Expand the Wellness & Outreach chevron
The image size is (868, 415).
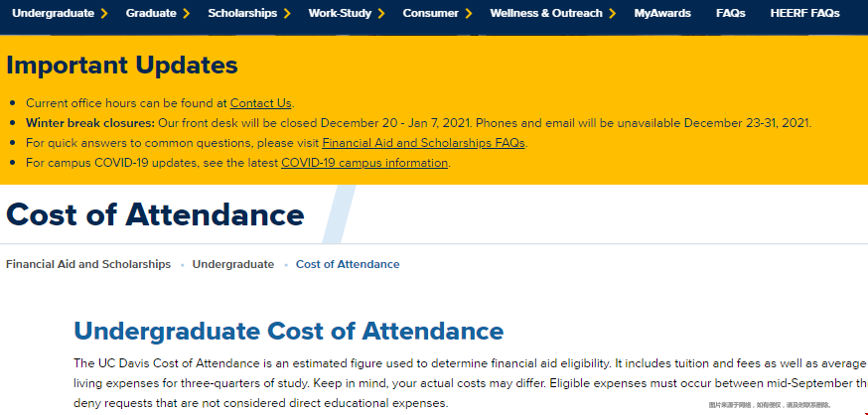[612, 13]
